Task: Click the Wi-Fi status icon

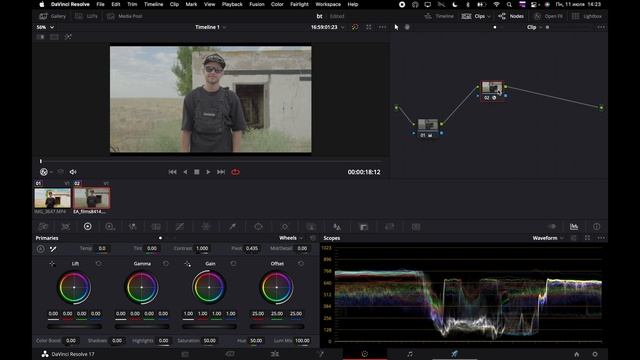Action: tap(496, 4)
